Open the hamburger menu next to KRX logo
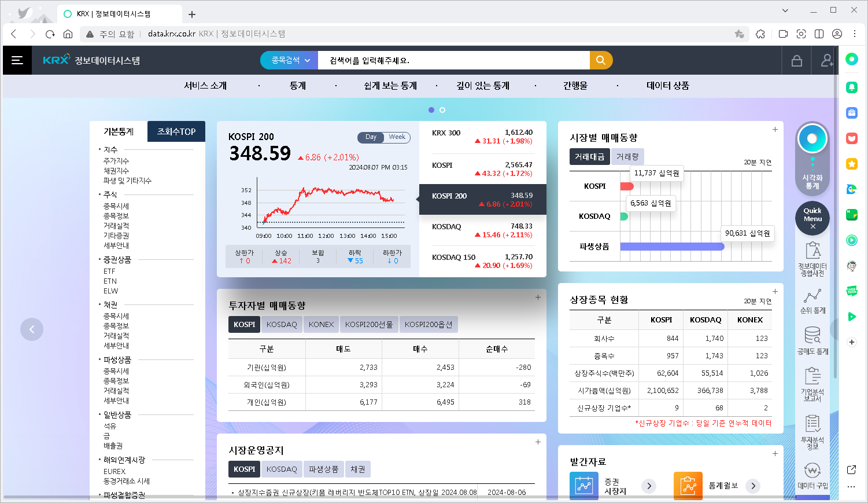The height and width of the screenshot is (503, 868). point(17,60)
